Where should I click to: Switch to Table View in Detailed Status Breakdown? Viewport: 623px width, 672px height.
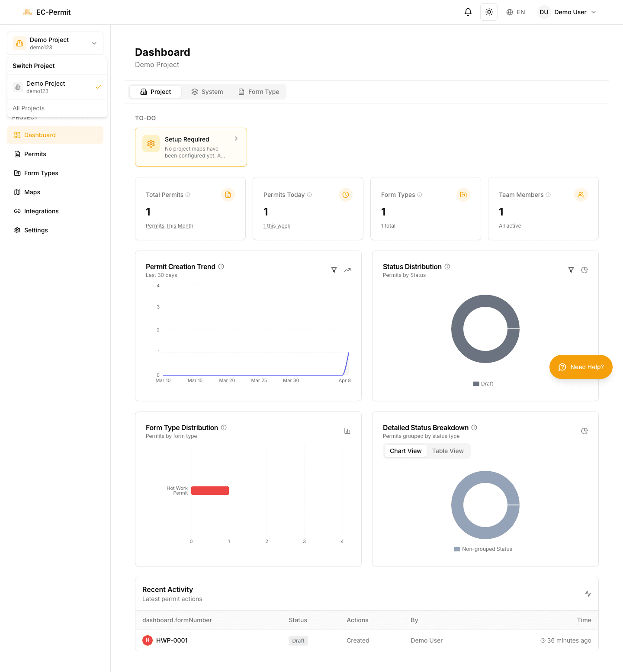[448, 451]
